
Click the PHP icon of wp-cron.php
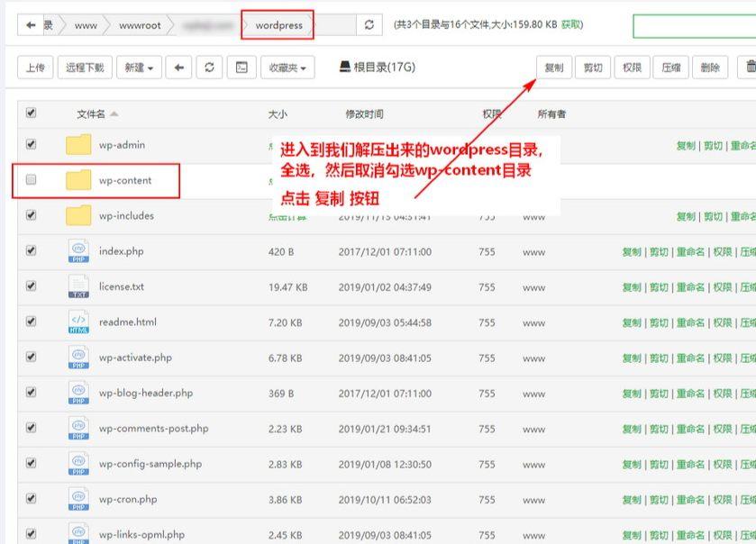coord(78,499)
